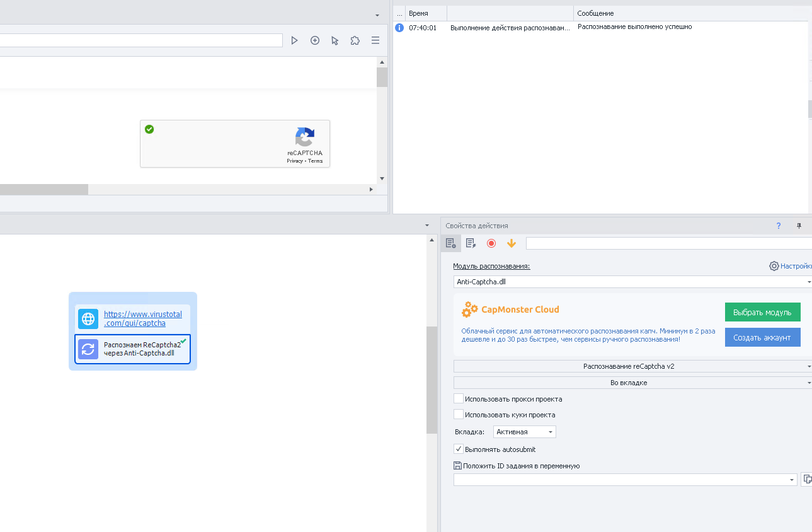The height and width of the screenshot is (532, 812).
Task: Click the 'Создать аккаунт' button
Action: coord(762,337)
